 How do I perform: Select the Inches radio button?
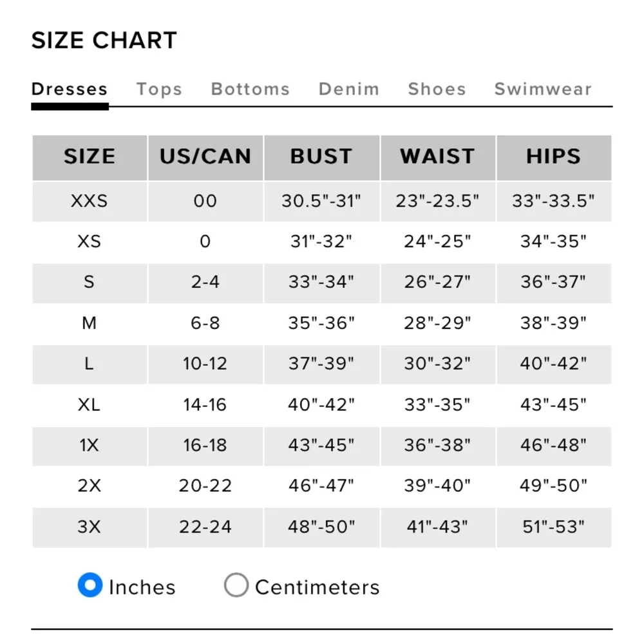90,585
